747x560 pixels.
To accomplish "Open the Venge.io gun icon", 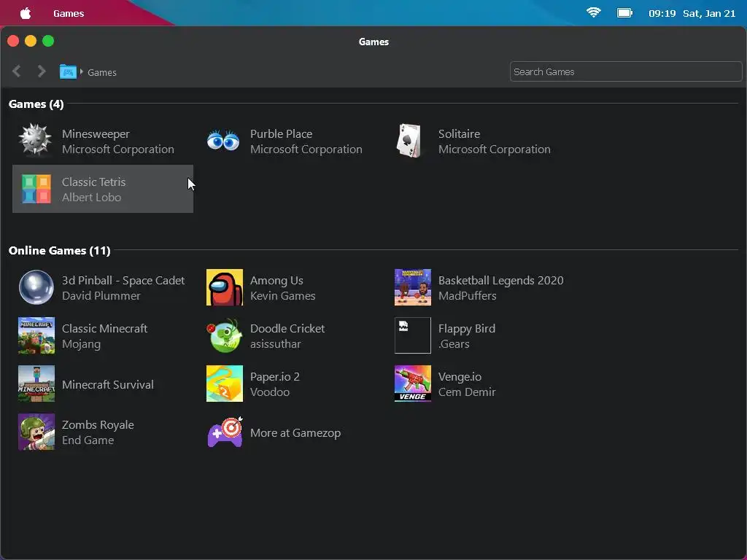I will tap(413, 384).
